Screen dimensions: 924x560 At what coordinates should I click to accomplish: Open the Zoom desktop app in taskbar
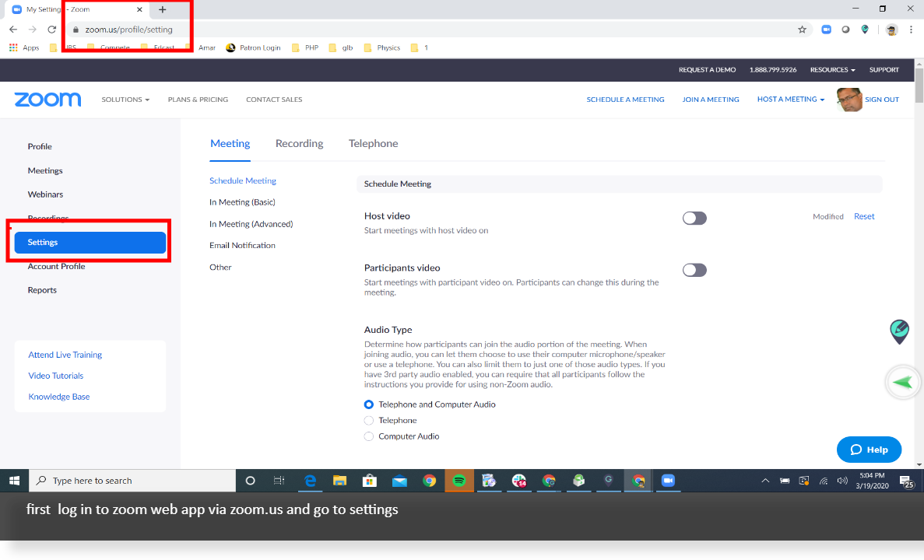(668, 481)
